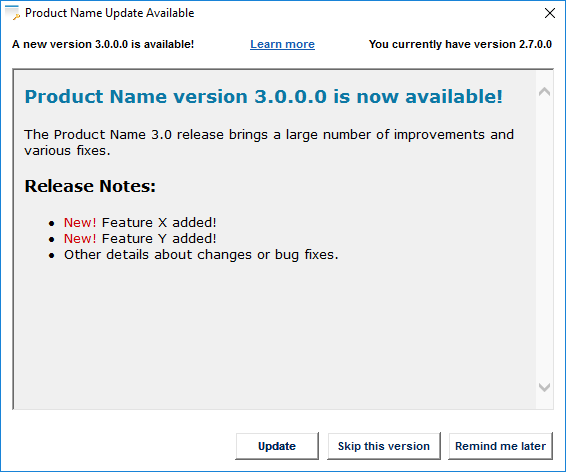Close the Update Available dialog
Screen dimensions: 566x472
(549, 13)
